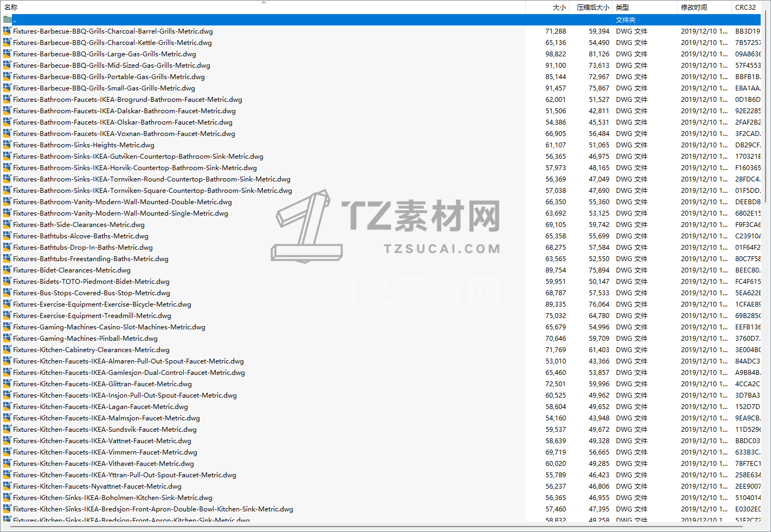The width and height of the screenshot is (771, 532).
Task: Click the DWG 文件 type cell in the Treadmill row
Action: point(632,315)
